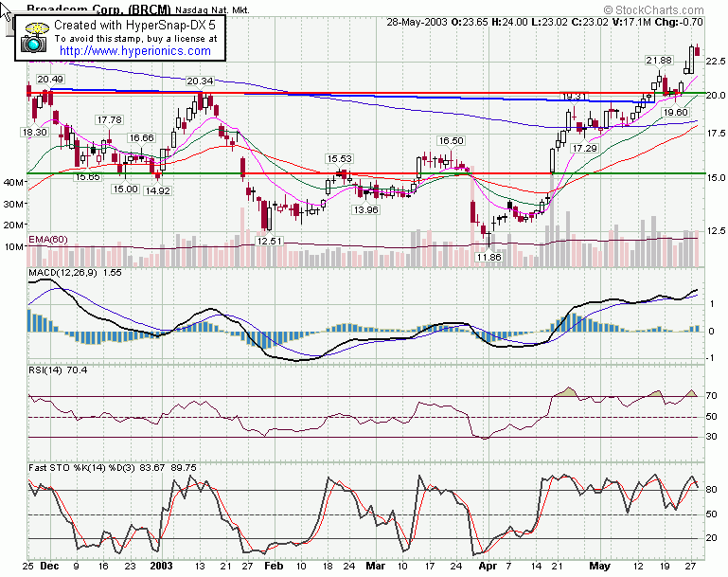Click the 28-May-2003 date in the header
The width and height of the screenshot is (728, 577).
pyautogui.click(x=417, y=23)
